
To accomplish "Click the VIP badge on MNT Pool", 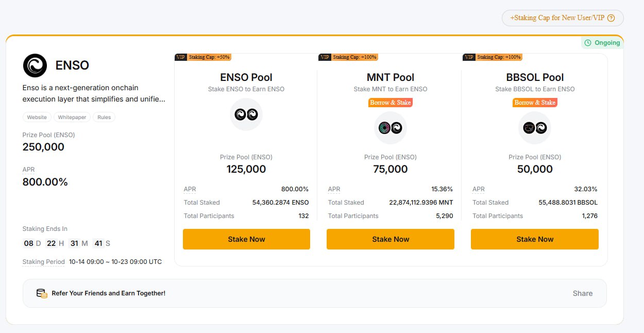I will pos(325,57).
